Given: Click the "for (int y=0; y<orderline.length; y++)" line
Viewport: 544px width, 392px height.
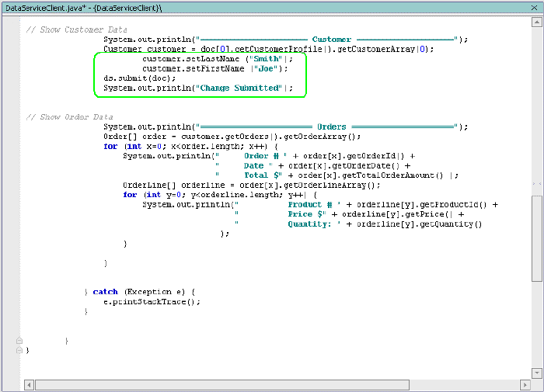Looking at the screenshot, I should [220, 195].
